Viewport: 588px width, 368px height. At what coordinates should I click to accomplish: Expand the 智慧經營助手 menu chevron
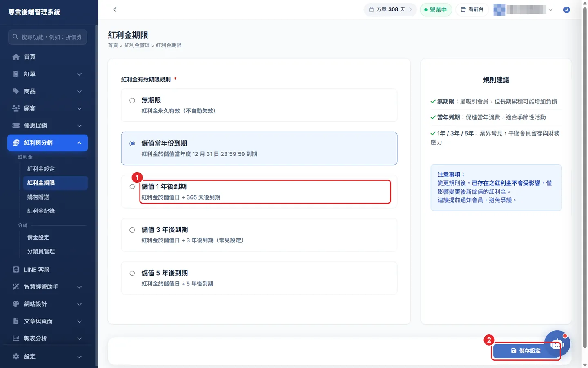[80, 287]
